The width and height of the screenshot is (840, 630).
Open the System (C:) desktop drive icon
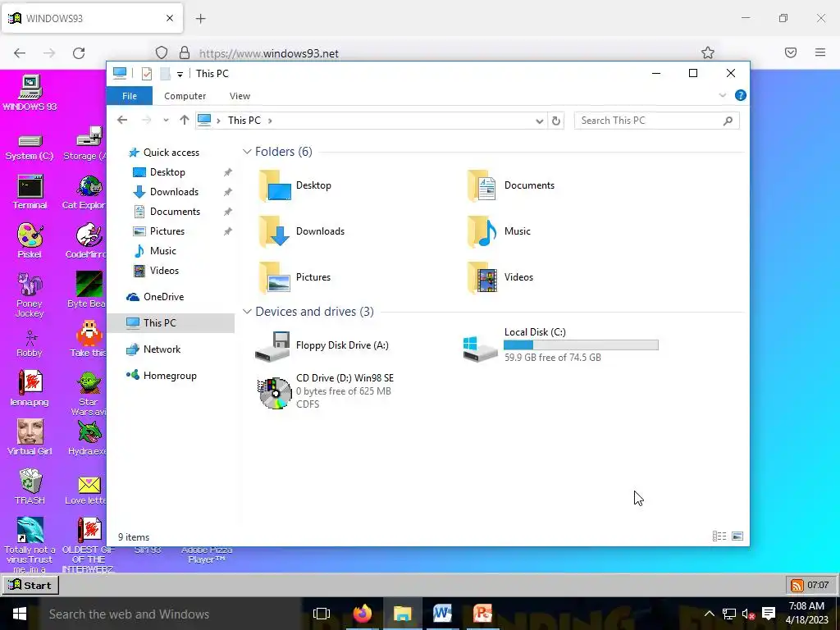click(30, 148)
